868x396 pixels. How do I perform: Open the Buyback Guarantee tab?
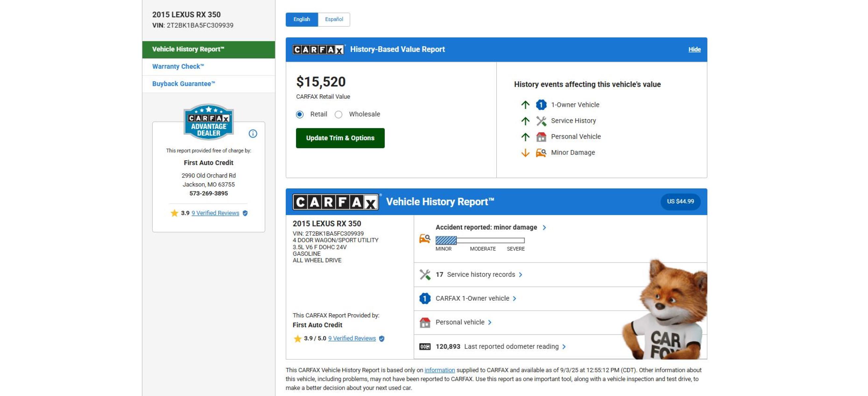click(x=183, y=83)
